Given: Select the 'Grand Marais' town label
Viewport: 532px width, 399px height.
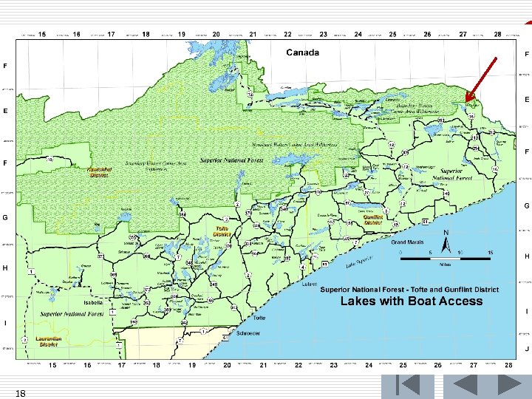Looking at the screenshot, I should pyautogui.click(x=407, y=242).
